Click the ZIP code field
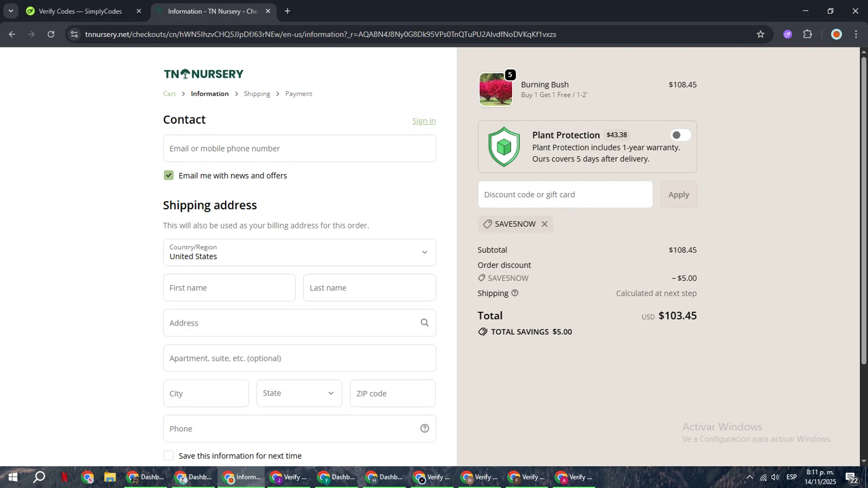The image size is (868, 488). tap(392, 393)
